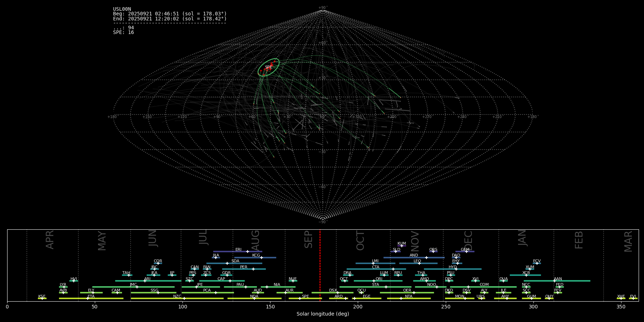Viewport: 644px width, 322px height.
Task: Click the AUR shower label
Action: [x=289, y=291]
